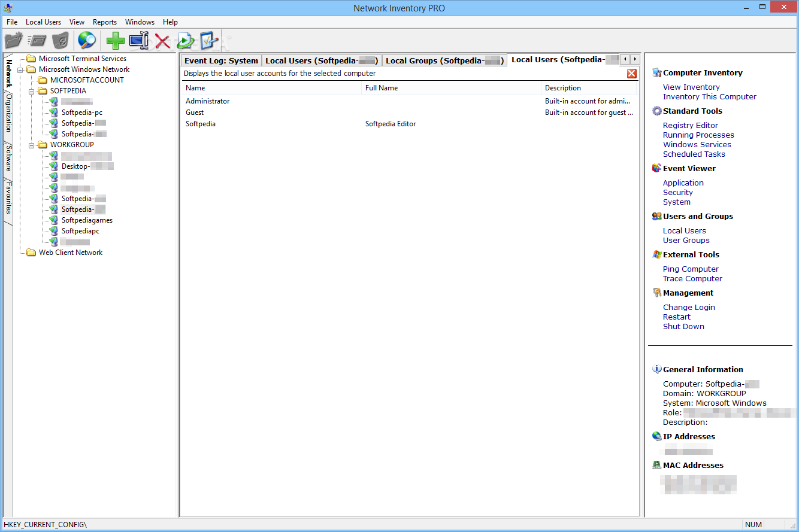799x532 pixels.
Task: Click the Computer Inventory section icon
Action: click(656, 72)
